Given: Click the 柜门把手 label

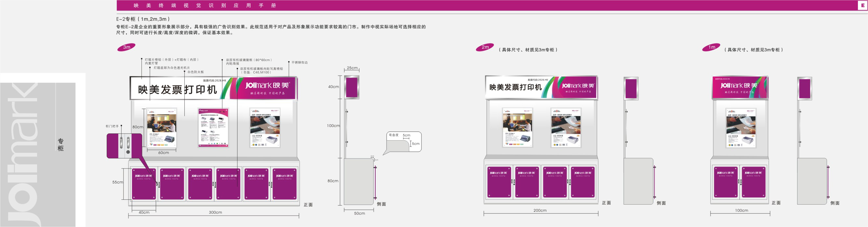Looking at the screenshot, I should (x=112, y=126).
